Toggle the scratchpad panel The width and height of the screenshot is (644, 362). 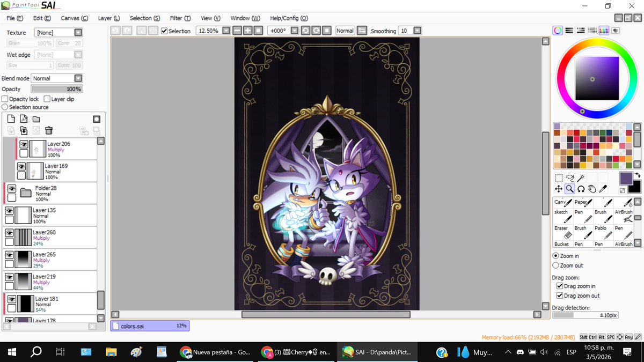[x=615, y=31]
